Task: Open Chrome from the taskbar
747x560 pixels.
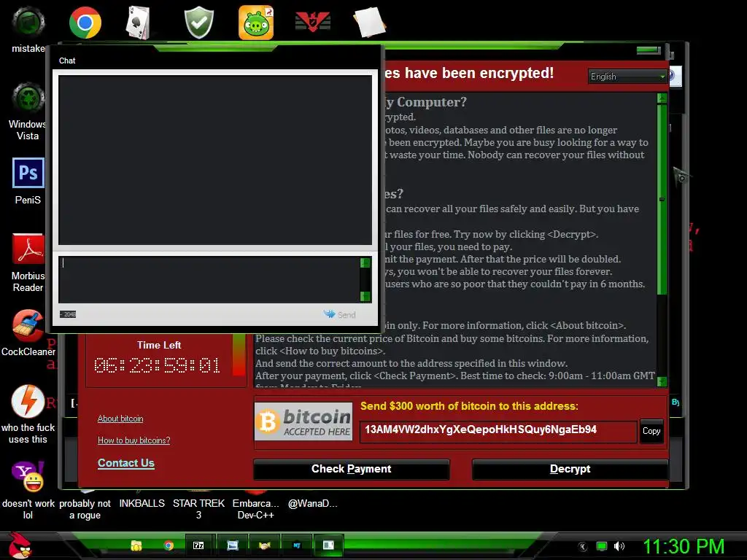Action: pyautogui.click(x=169, y=545)
